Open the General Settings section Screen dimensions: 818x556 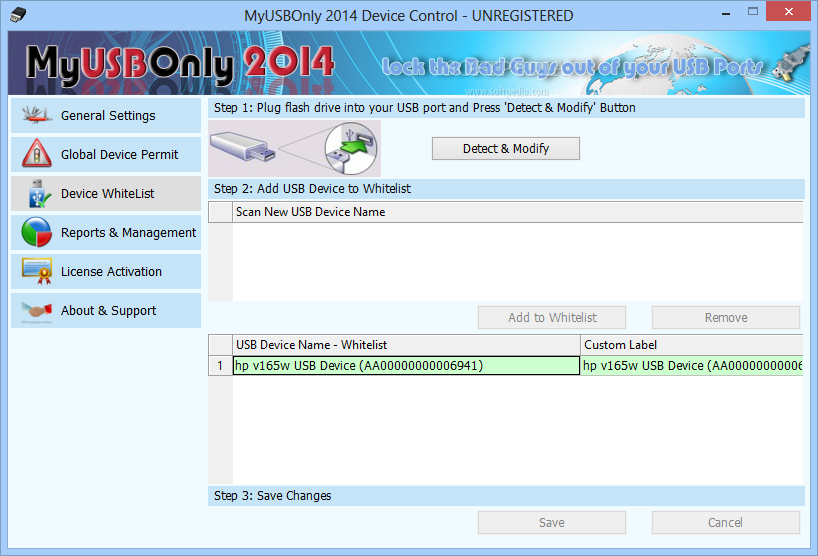106,115
